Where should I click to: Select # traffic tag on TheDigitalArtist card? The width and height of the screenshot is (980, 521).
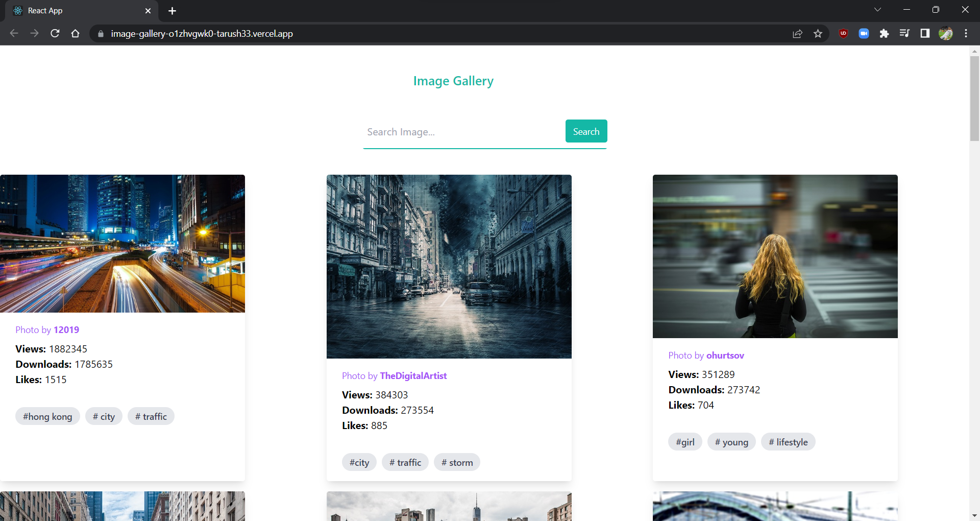coord(405,462)
